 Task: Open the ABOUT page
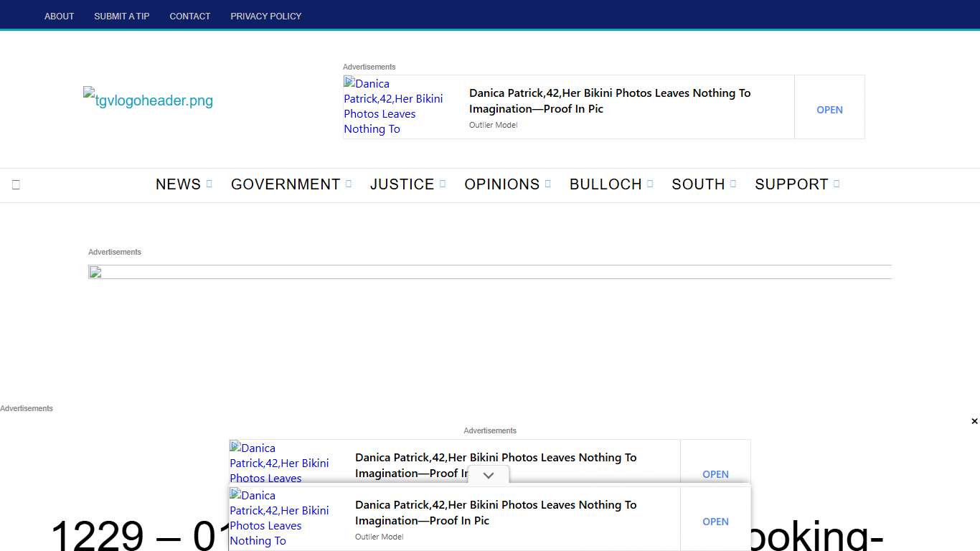[59, 16]
